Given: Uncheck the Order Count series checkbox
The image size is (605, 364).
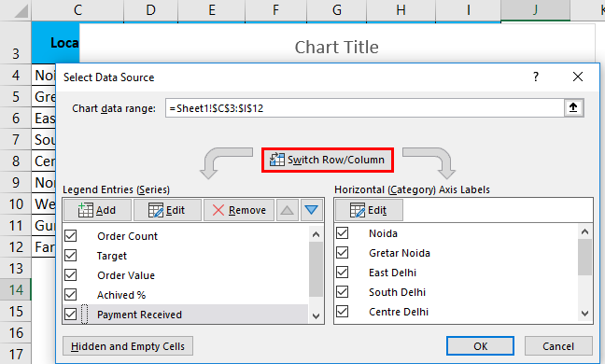Looking at the screenshot, I should (x=71, y=235).
